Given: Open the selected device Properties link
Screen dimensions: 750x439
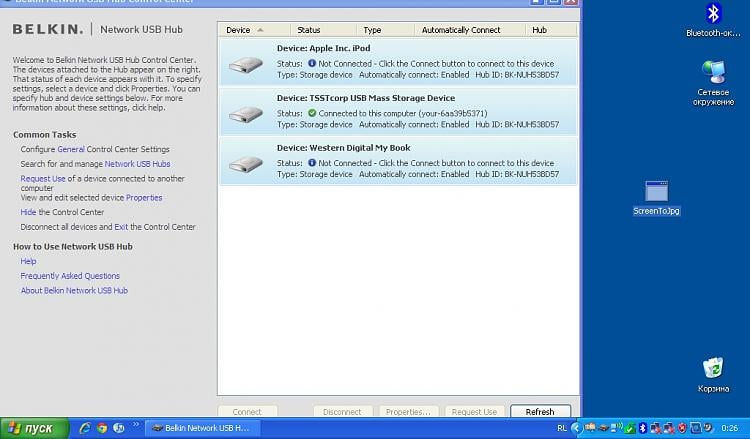Looking at the screenshot, I should (144, 198).
